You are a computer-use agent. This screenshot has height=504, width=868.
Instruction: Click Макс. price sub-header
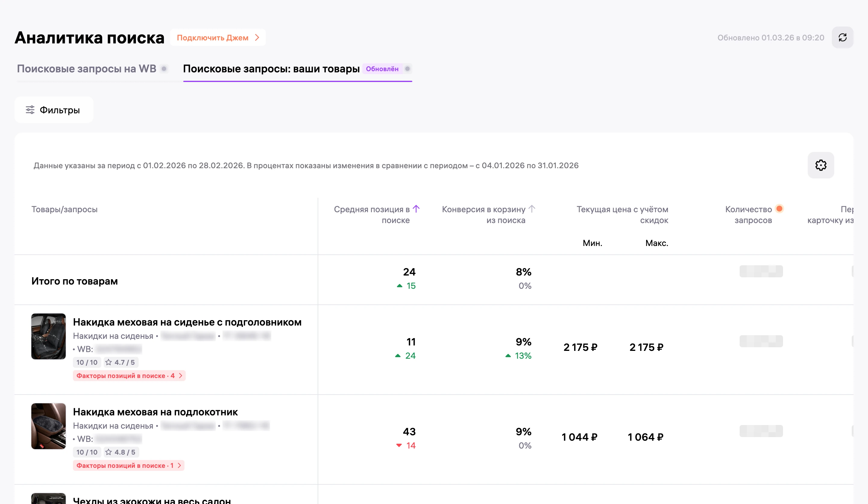pyautogui.click(x=656, y=243)
